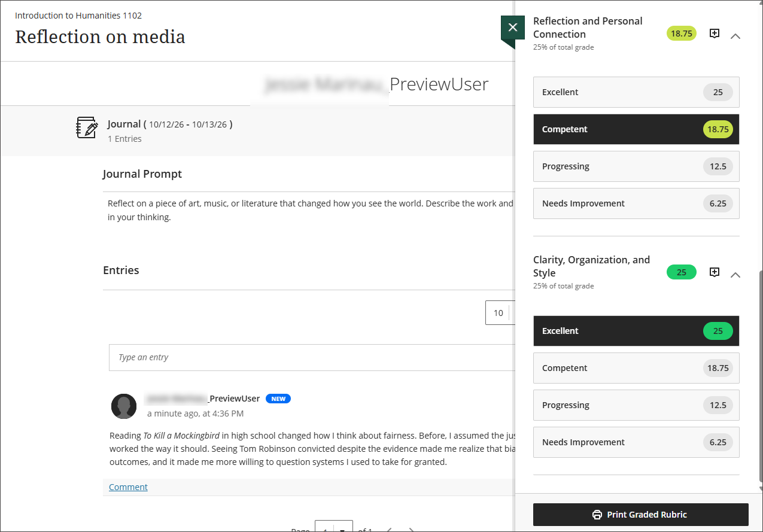Screen dimensions: 763x532
Task: Click the 18.75 score pill in the Reflection header
Action: (x=682, y=34)
